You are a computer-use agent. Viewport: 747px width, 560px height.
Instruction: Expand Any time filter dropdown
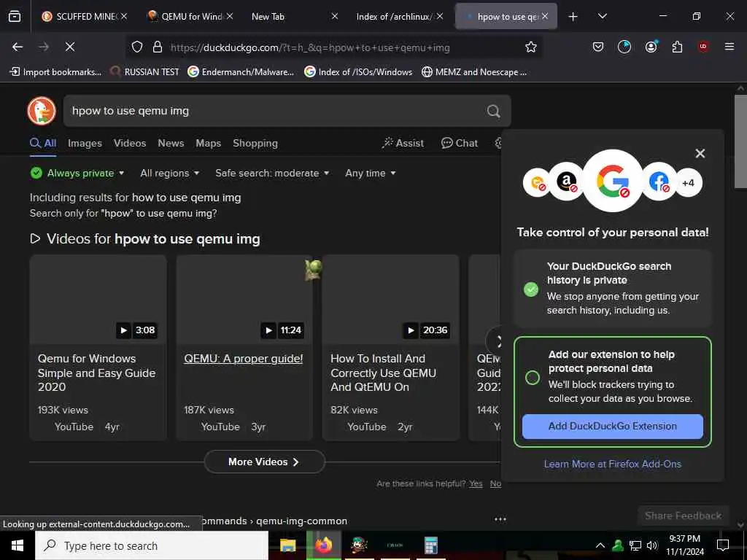[x=370, y=174]
